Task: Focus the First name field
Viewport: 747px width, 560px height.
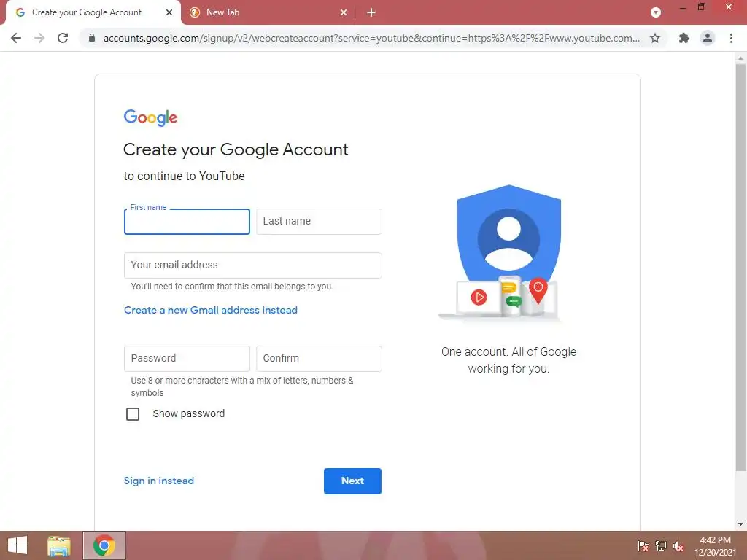Action: [187, 222]
